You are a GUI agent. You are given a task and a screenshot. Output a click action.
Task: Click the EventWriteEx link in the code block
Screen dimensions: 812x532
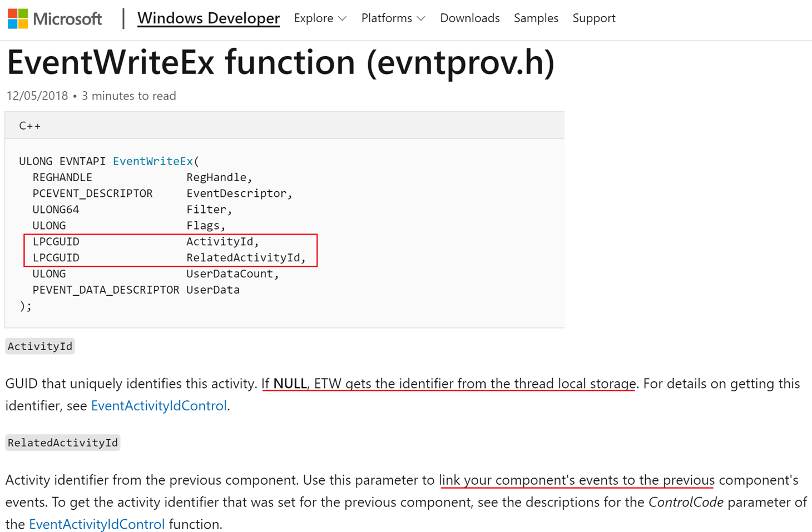[x=152, y=161]
